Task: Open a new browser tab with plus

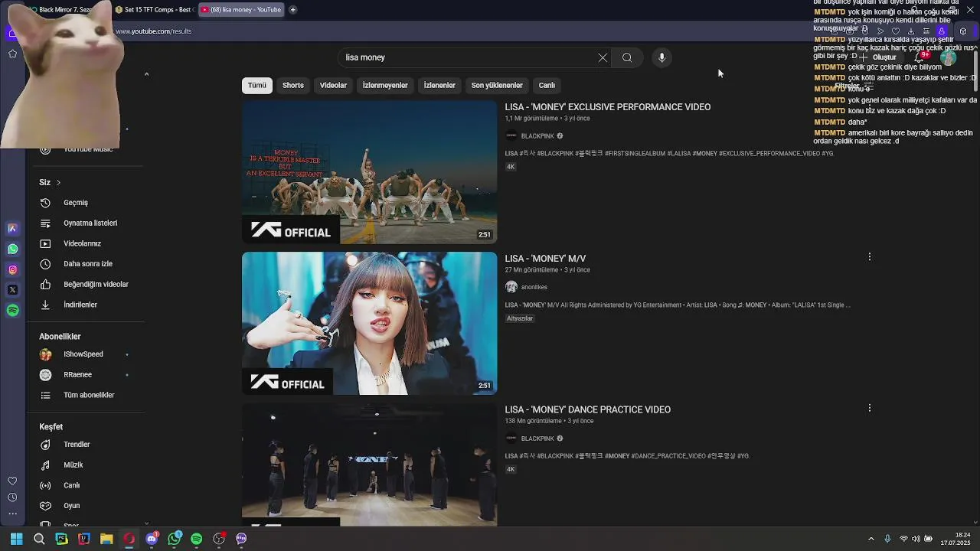Action: click(x=292, y=10)
